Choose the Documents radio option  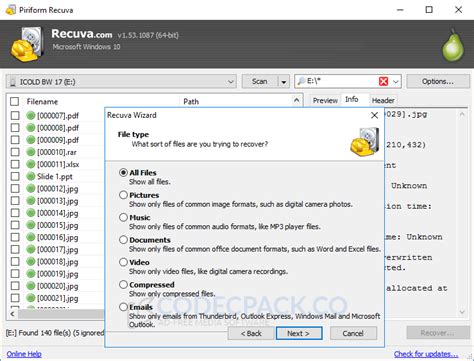(123, 240)
